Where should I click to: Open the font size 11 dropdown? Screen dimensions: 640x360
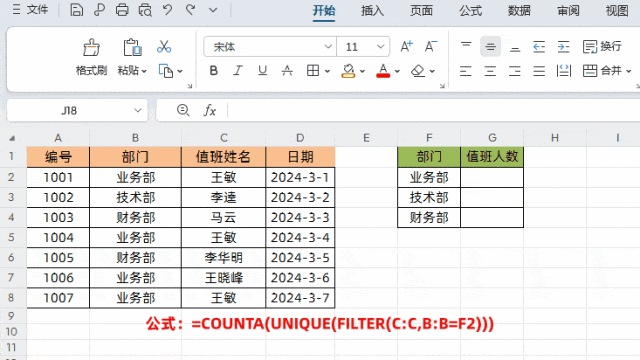pyautogui.click(x=380, y=47)
